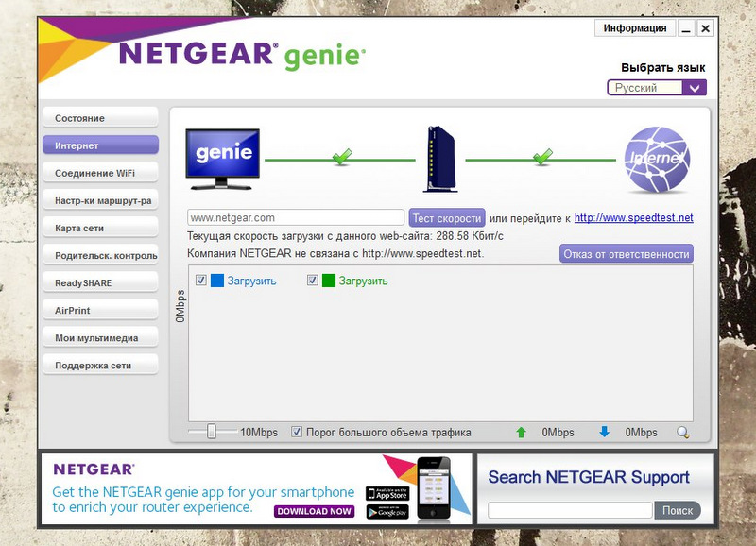This screenshot has width=756, height=546.
Task: Click the green upload color swatch
Action: 329,281
